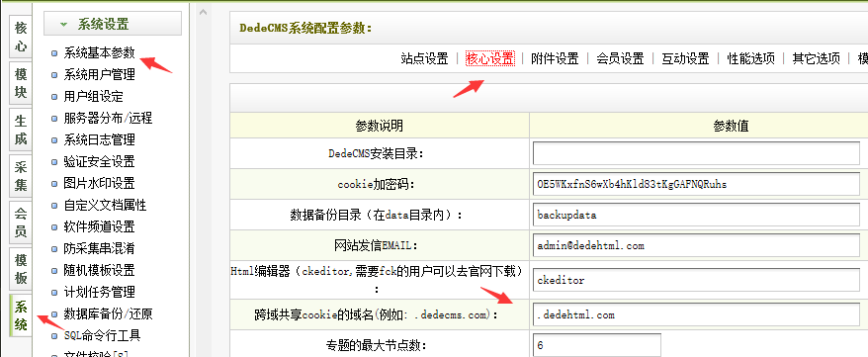The height and width of the screenshot is (357, 868).
Task: Go to 用户组设定 page
Action: click(x=93, y=96)
